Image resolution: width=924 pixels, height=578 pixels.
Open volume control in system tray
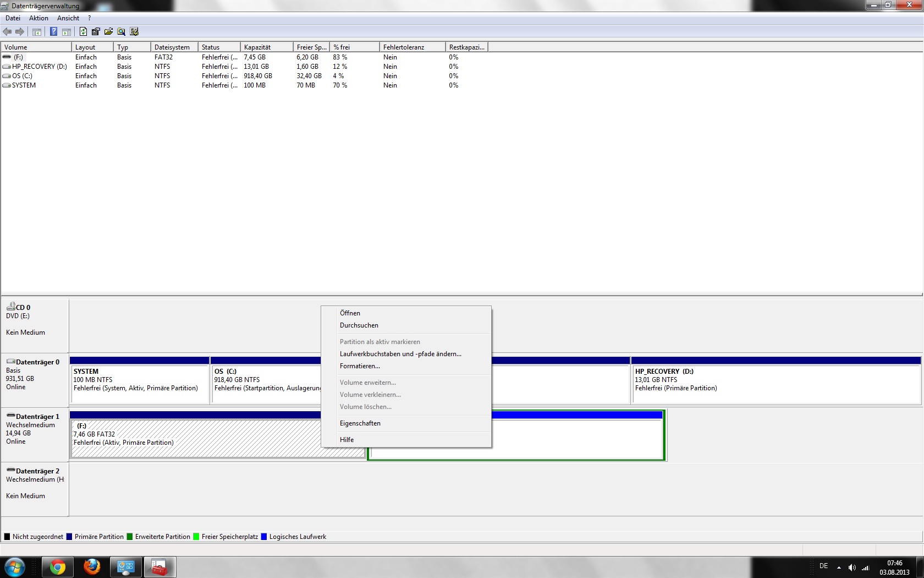(x=852, y=568)
